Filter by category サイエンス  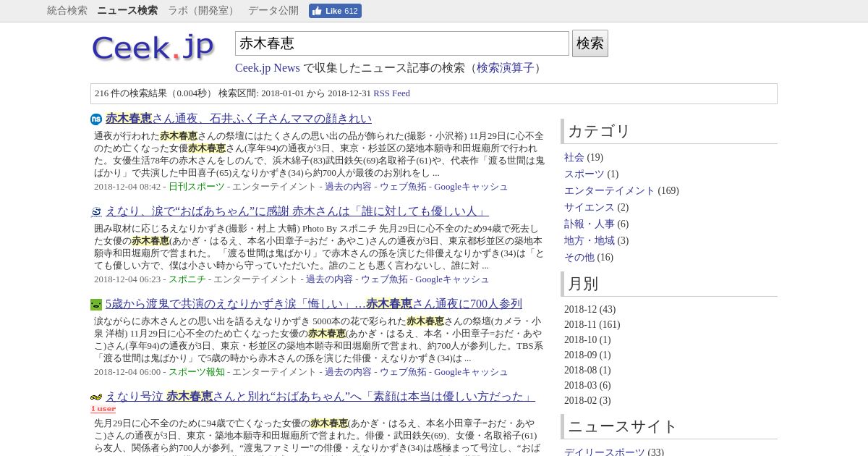pos(590,208)
